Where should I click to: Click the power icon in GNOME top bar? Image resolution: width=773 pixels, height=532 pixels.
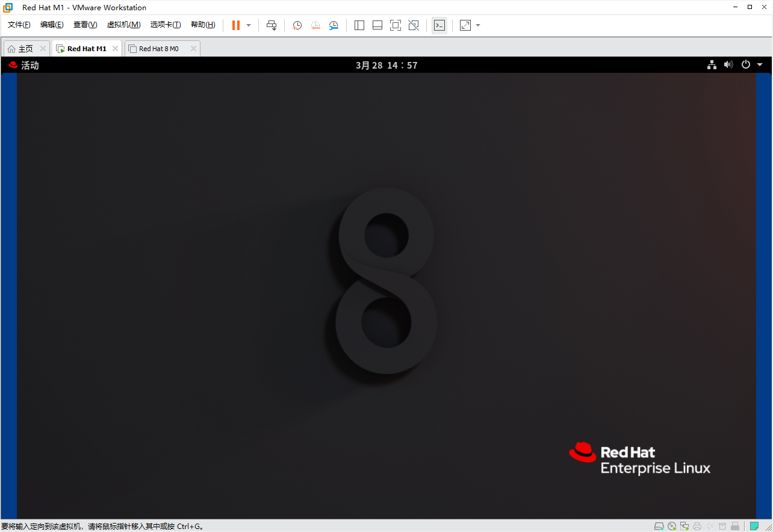point(746,65)
